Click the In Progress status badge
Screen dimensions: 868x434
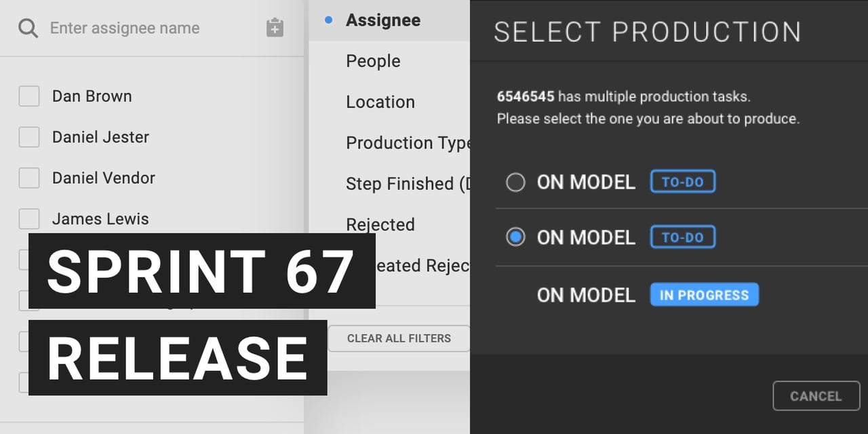pyautogui.click(x=704, y=295)
